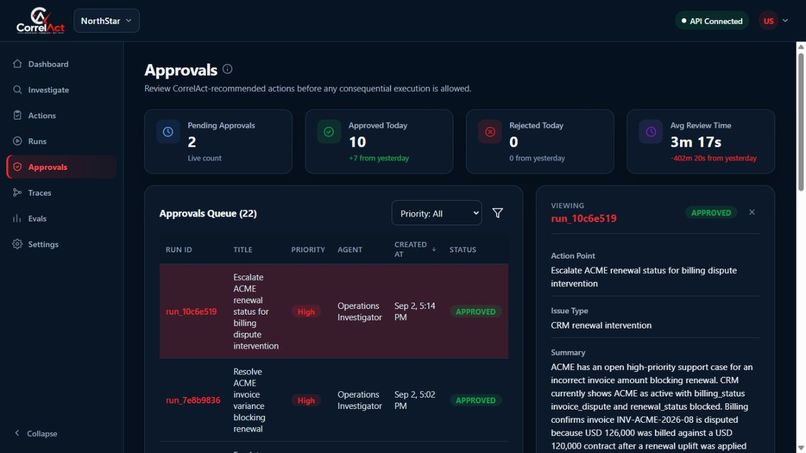Sort by the Run ID column

tap(179, 249)
